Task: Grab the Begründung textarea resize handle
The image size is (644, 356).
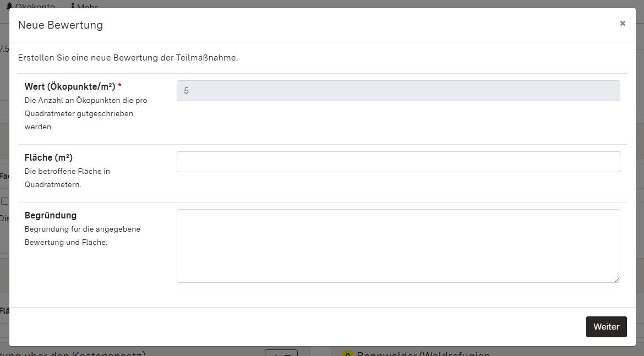Action: click(617, 280)
